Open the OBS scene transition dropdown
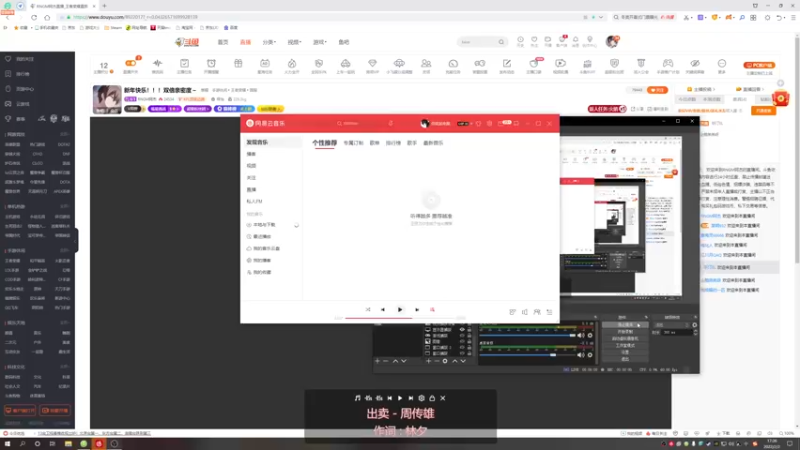Viewport: 800px width, 450px height. [672, 324]
